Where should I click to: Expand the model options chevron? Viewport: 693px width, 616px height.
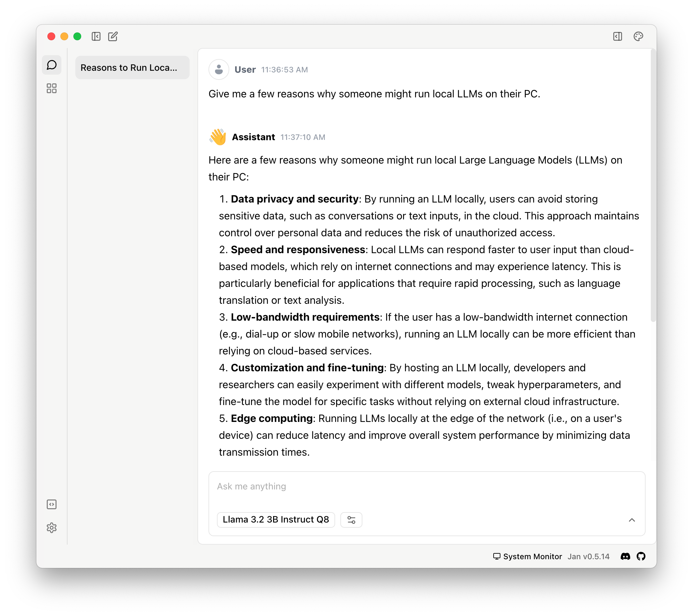632,520
